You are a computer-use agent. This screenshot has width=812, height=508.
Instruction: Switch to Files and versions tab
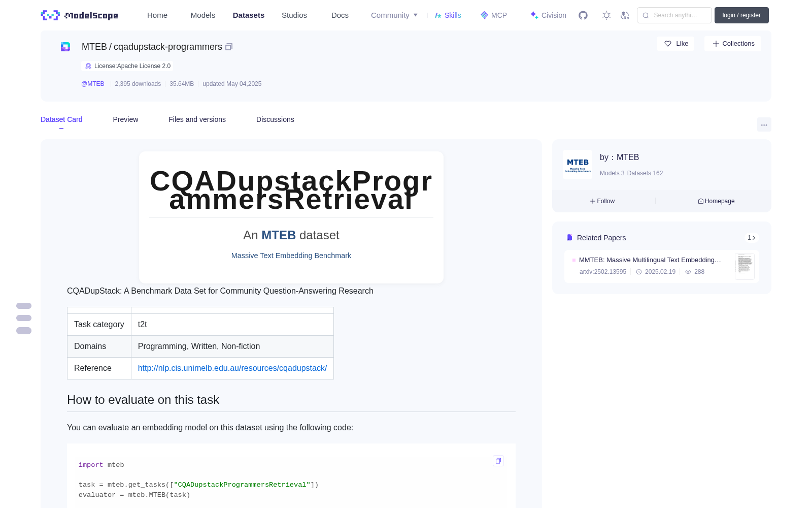[x=197, y=119]
